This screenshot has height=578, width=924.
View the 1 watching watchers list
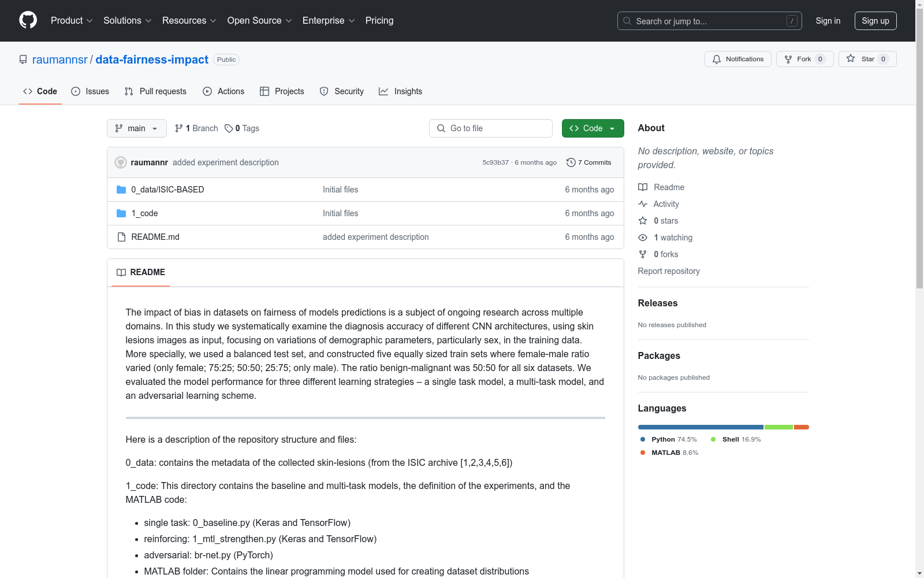coord(672,238)
